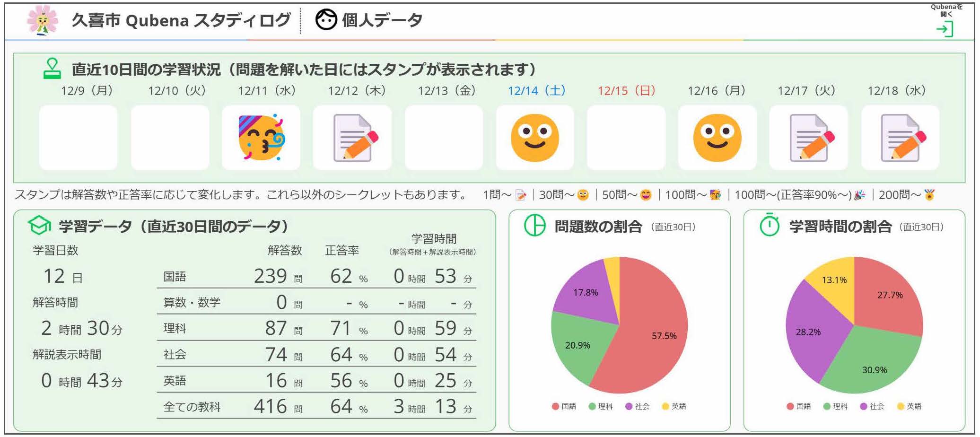This screenshot has width=980, height=437.
Task: Click the 国語 row in the 学習データ table
Action: point(316,276)
